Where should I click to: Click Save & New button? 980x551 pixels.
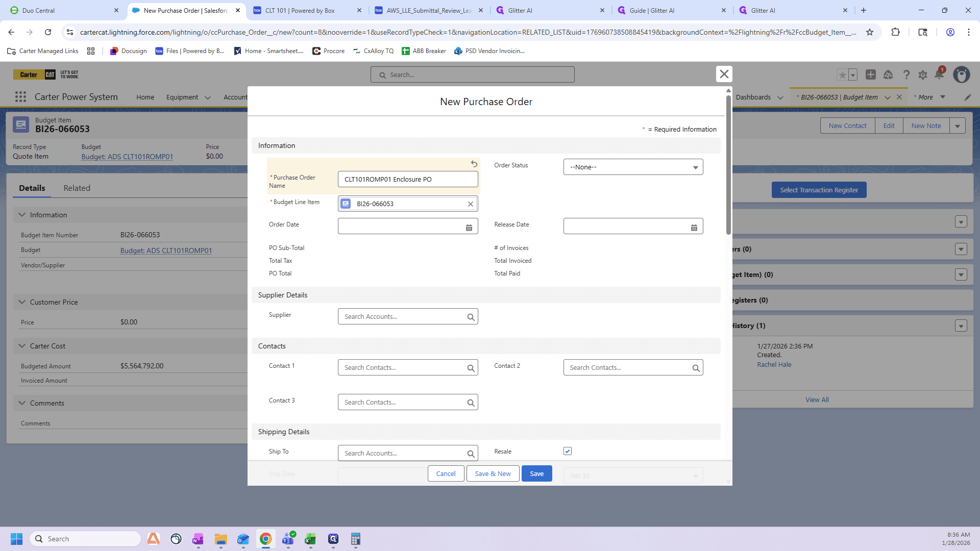(x=493, y=474)
